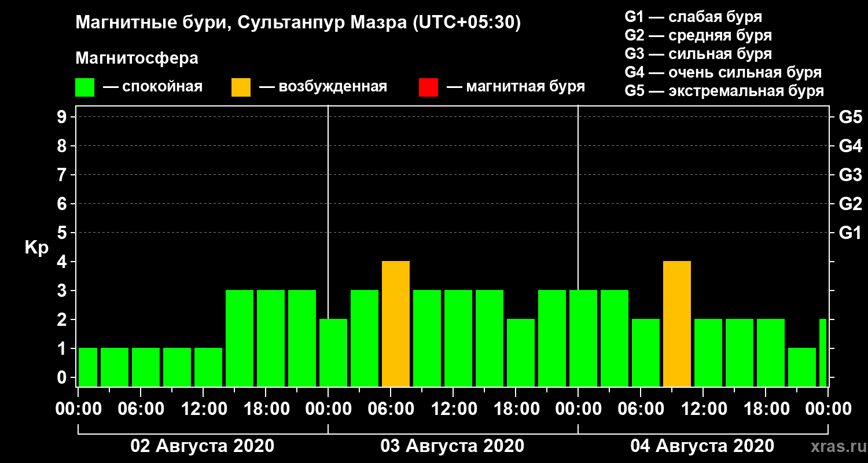
Task: Click the '02 Августа 2020' date label
Action: tap(203, 446)
